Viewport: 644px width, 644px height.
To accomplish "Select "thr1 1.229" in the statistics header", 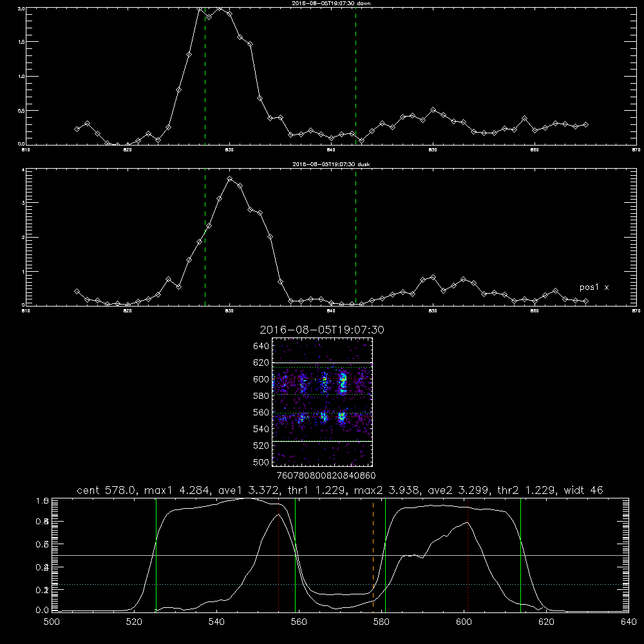I will tap(317, 490).
